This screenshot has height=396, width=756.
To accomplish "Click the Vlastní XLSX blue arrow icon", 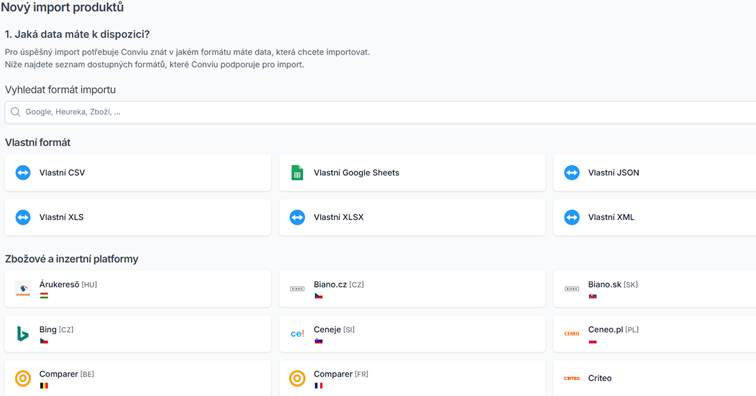I will click(297, 218).
